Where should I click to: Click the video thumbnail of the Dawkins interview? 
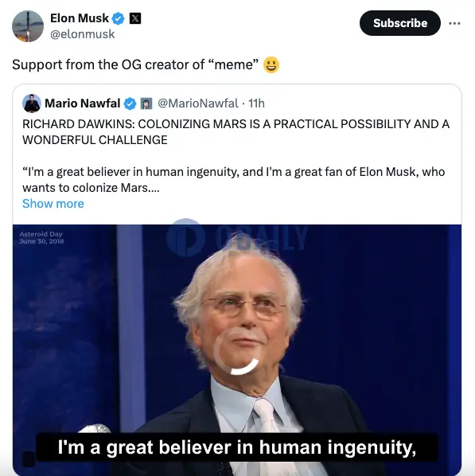tap(237, 349)
